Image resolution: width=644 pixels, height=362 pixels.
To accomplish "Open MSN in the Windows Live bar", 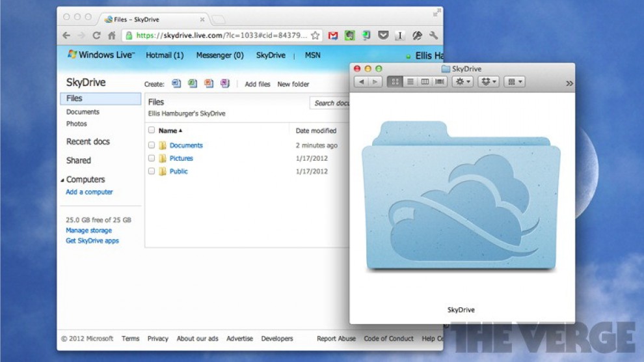I will point(312,55).
